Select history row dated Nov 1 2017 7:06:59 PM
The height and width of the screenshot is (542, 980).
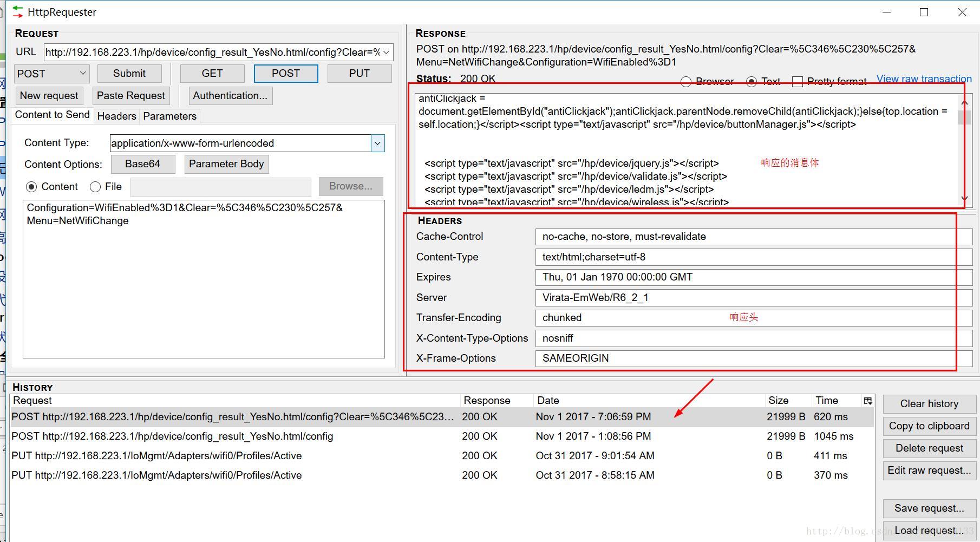click(x=442, y=417)
